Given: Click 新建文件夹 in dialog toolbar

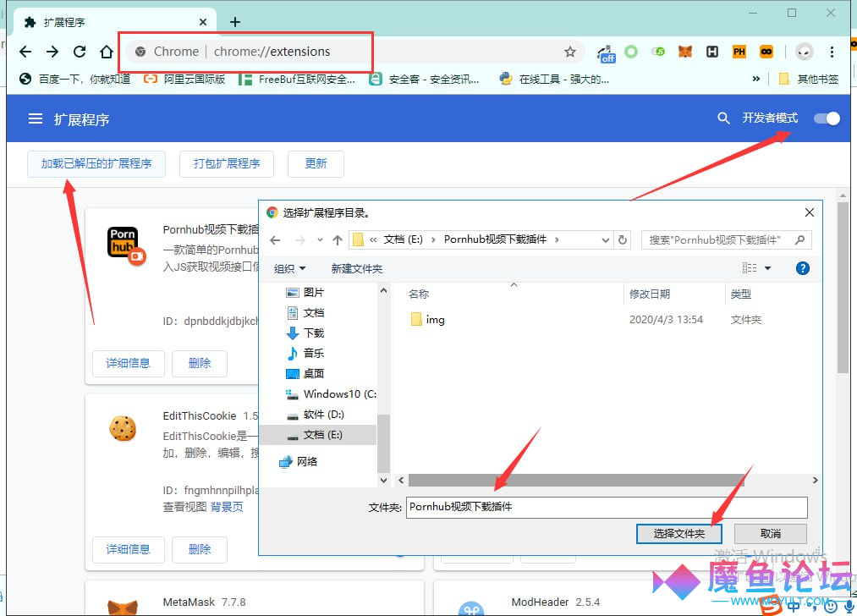Looking at the screenshot, I should pyautogui.click(x=356, y=268).
